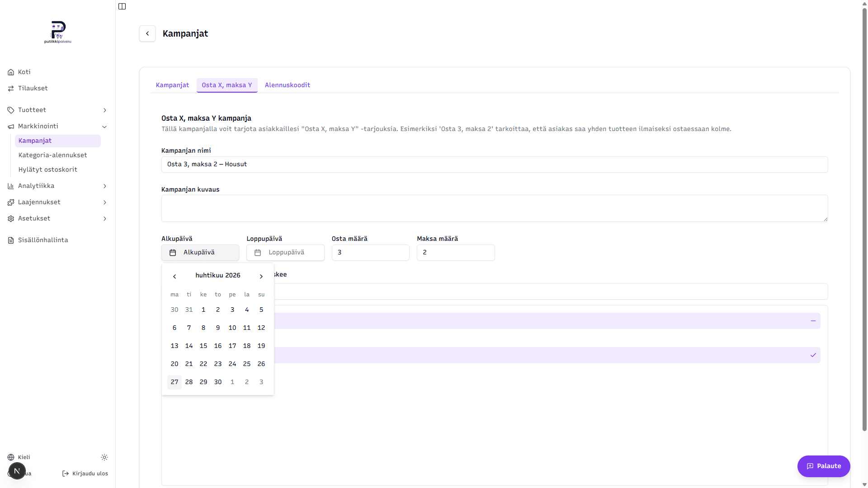Viewport: 868px width, 488px height.
Task: Click the logout arrow icon
Action: tap(66, 474)
